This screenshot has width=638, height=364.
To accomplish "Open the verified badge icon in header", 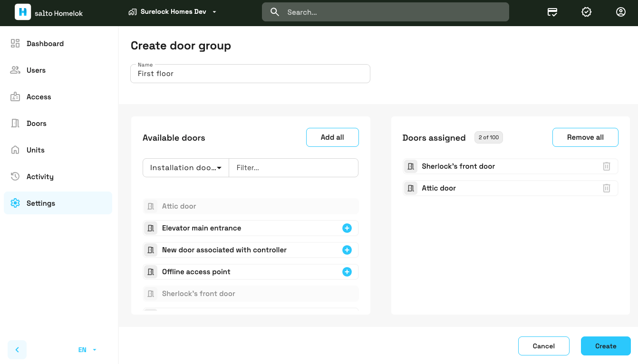I will [587, 12].
